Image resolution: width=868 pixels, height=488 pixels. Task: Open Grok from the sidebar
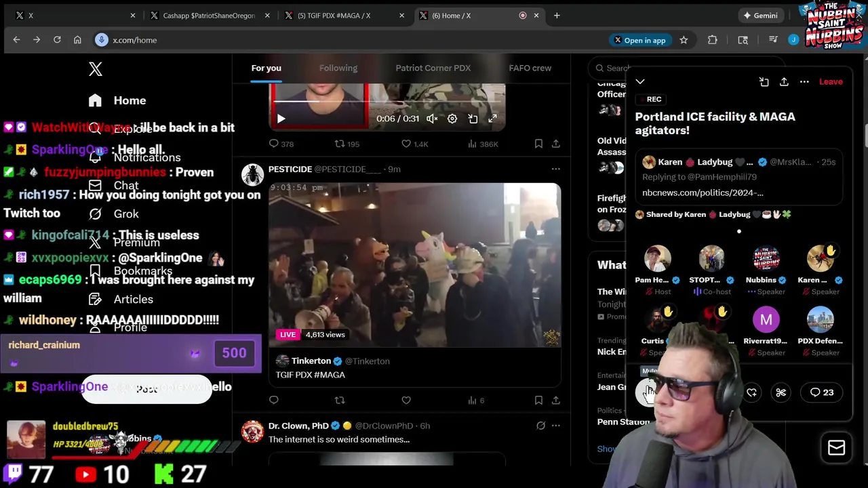pos(114,214)
